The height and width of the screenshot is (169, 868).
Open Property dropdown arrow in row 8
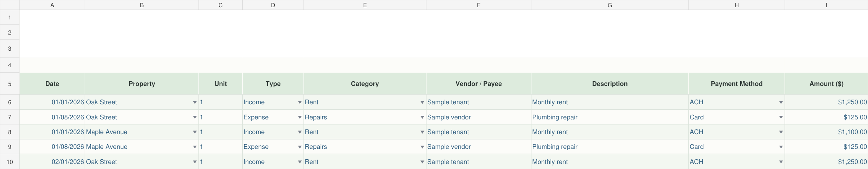195,132
